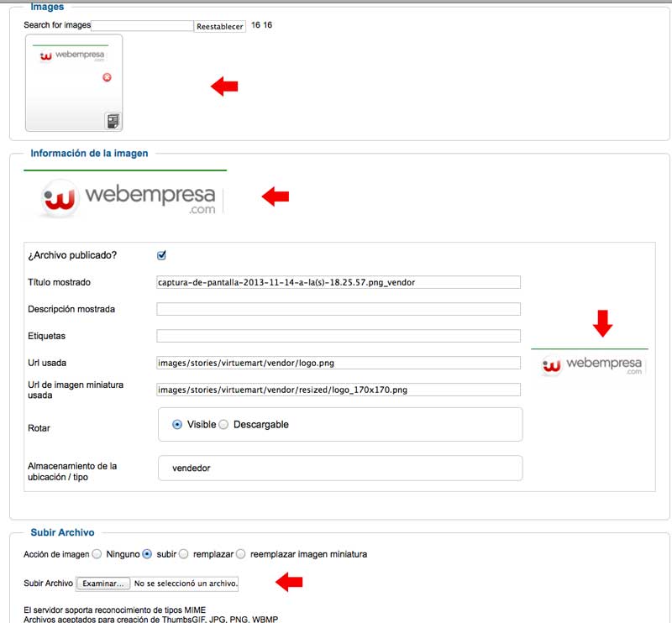Click the Descripción mostrada input field
Screen dimensions: 672x623
[x=339, y=309]
